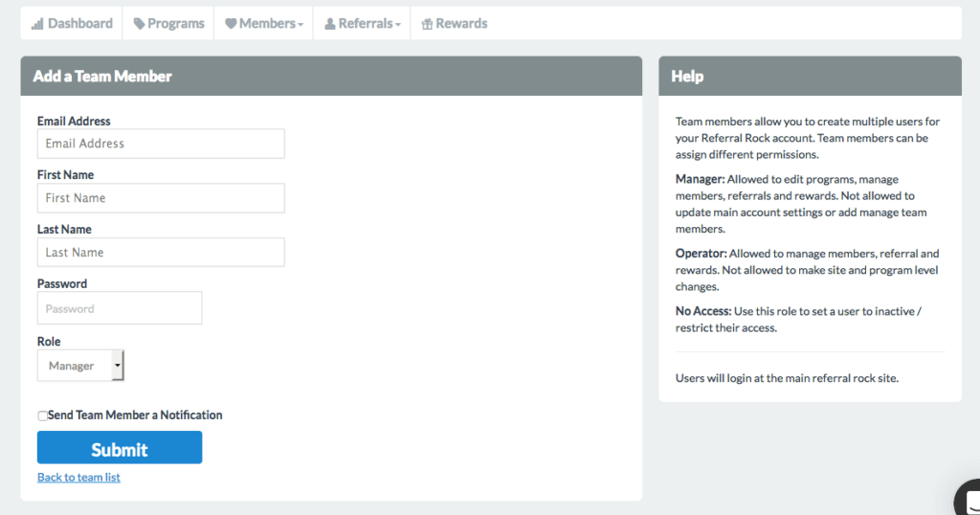This screenshot has height=515, width=980.
Task: Click the No Access: role description label
Action: (703, 311)
